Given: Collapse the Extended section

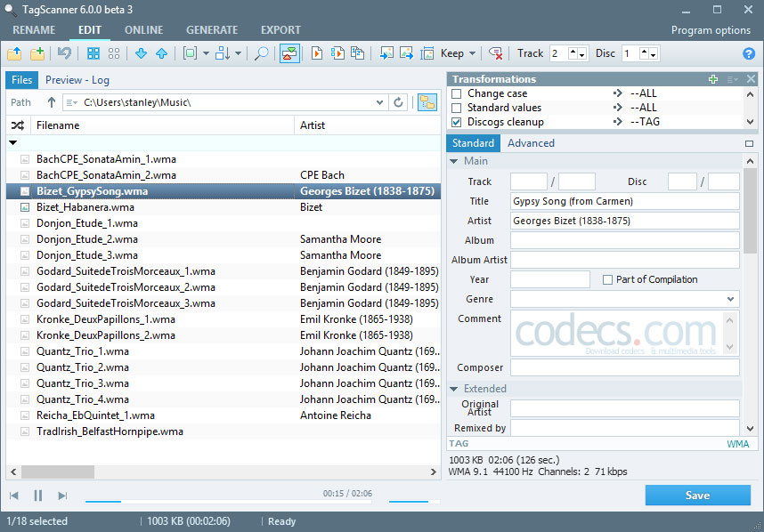Looking at the screenshot, I should pyautogui.click(x=453, y=389).
